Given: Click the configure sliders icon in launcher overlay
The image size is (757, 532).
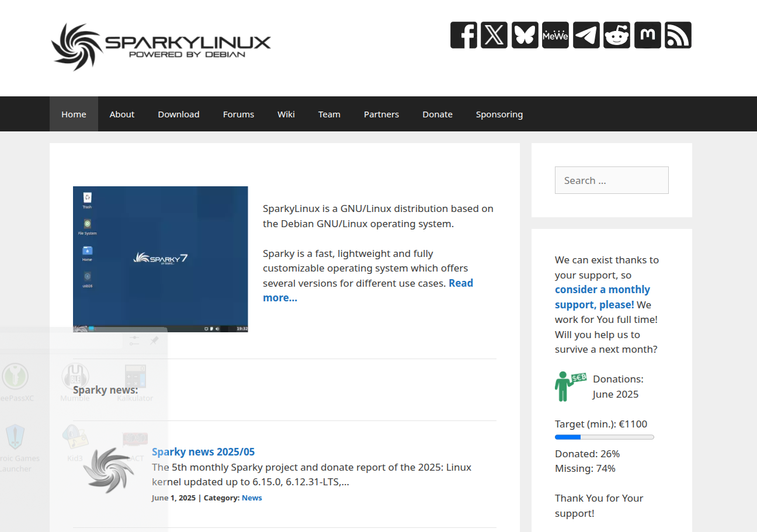Looking at the screenshot, I should (x=134, y=340).
